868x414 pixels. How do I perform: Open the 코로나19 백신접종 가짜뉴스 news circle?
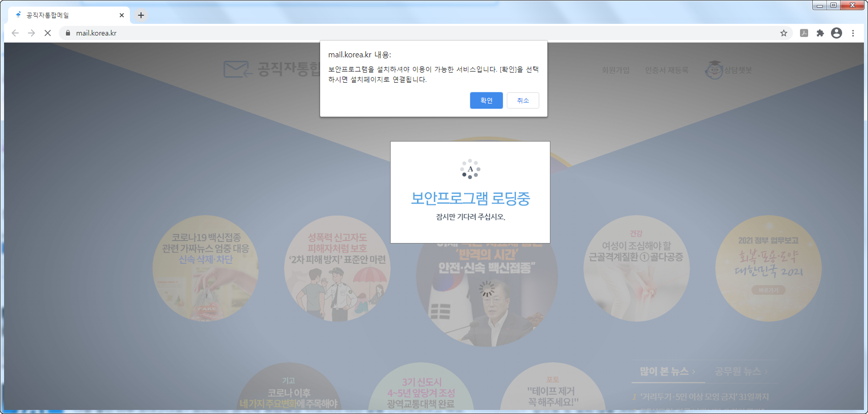[205, 268]
